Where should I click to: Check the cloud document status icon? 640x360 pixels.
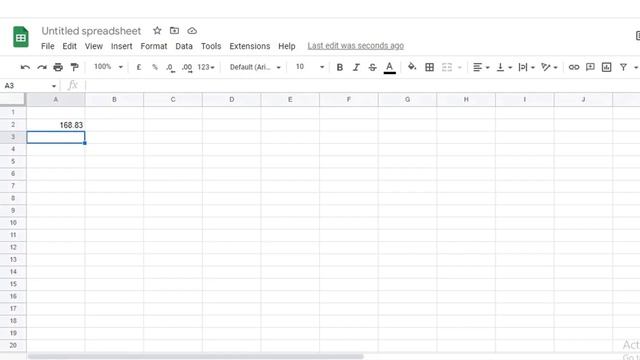click(192, 31)
